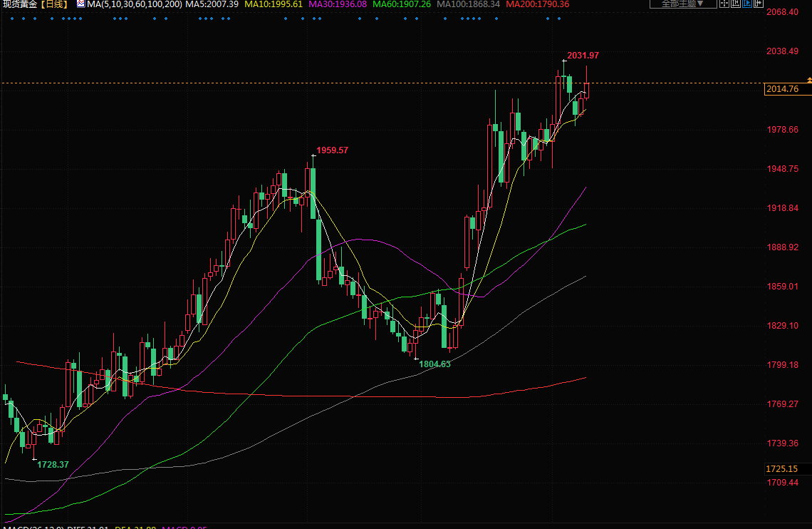This screenshot has width=812, height=529.
Task: Click the 2031.97 high price marker
Action: click(x=583, y=56)
